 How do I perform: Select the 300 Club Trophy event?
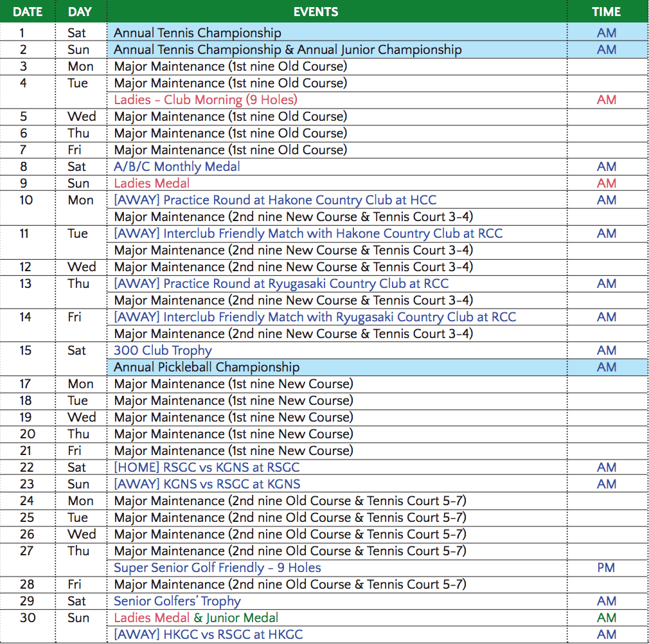pos(163,350)
